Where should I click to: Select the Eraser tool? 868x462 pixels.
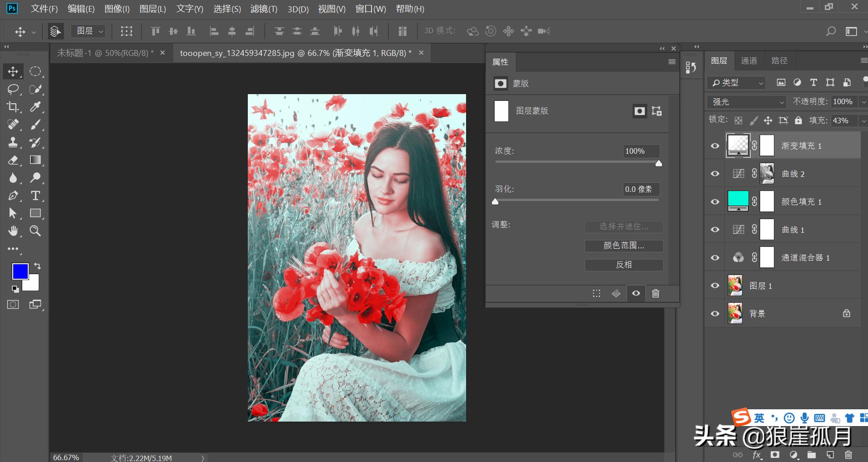[x=13, y=160]
